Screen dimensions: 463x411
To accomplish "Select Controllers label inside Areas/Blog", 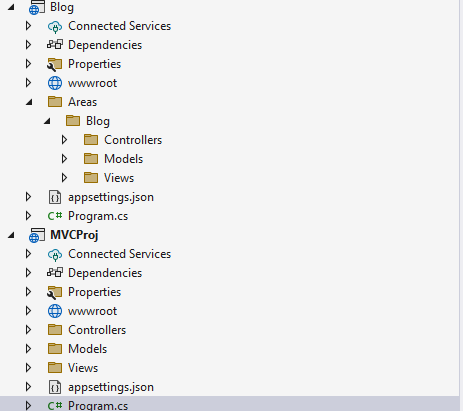I will click(x=133, y=140).
